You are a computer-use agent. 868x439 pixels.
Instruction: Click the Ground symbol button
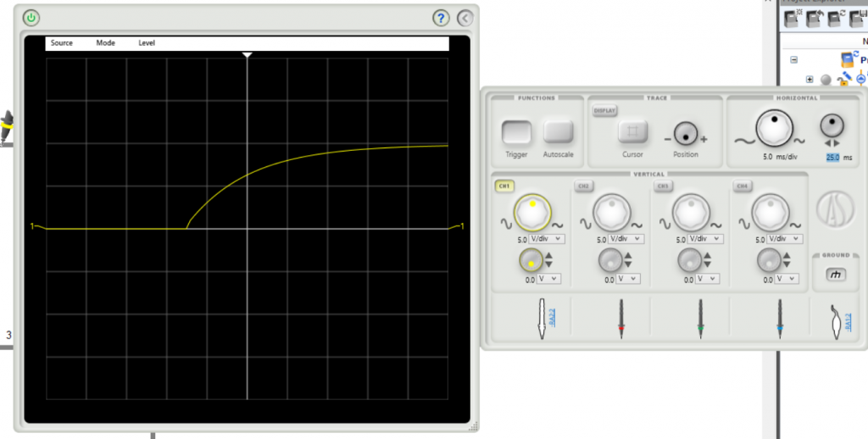point(836,275)
